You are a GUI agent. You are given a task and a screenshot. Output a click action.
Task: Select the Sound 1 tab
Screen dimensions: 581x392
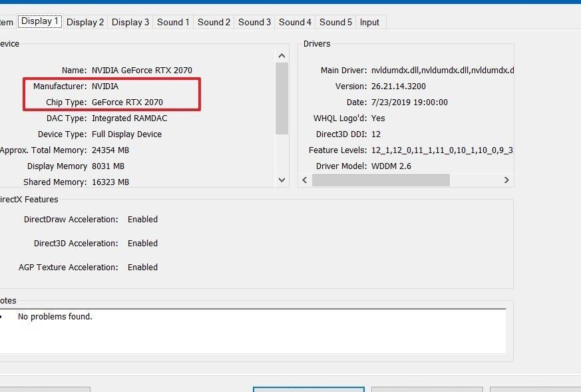tap(172, 22)
